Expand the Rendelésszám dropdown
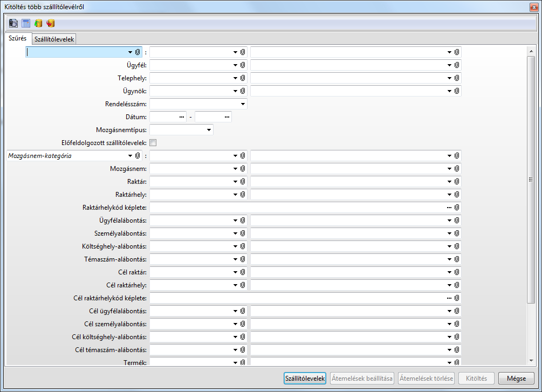Image resolution: width=542 pixels, height=392 pixels. pos(243,104)
